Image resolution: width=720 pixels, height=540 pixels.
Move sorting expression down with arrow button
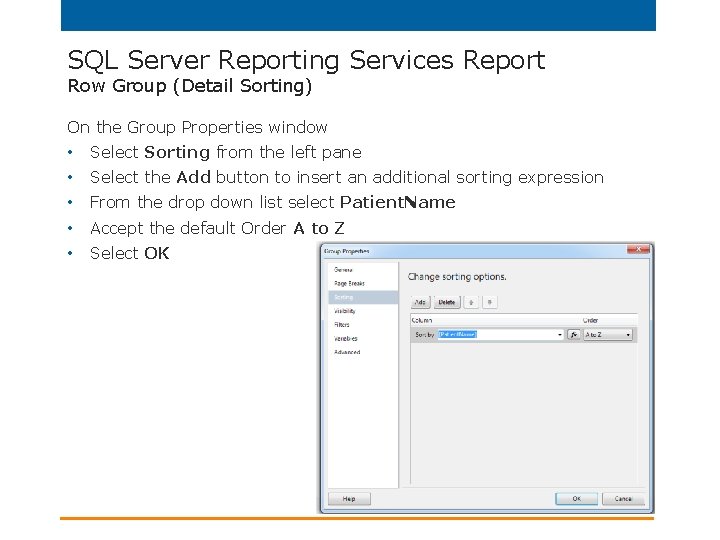(x=490, y=302)
